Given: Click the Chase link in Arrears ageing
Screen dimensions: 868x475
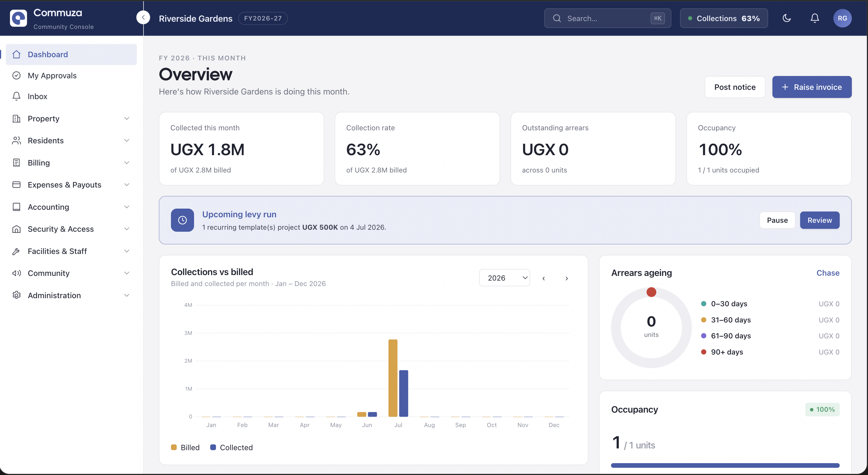Looking at the screenshot, I should tap(828, 273).
